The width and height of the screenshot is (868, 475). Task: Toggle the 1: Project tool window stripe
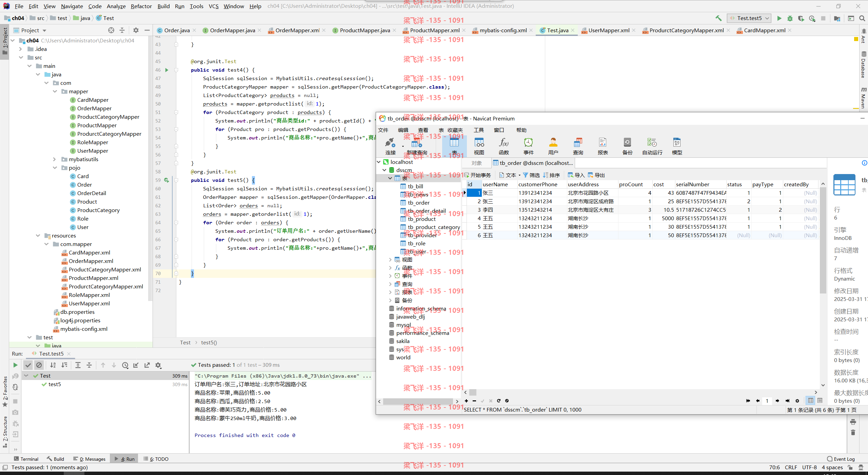5,41
